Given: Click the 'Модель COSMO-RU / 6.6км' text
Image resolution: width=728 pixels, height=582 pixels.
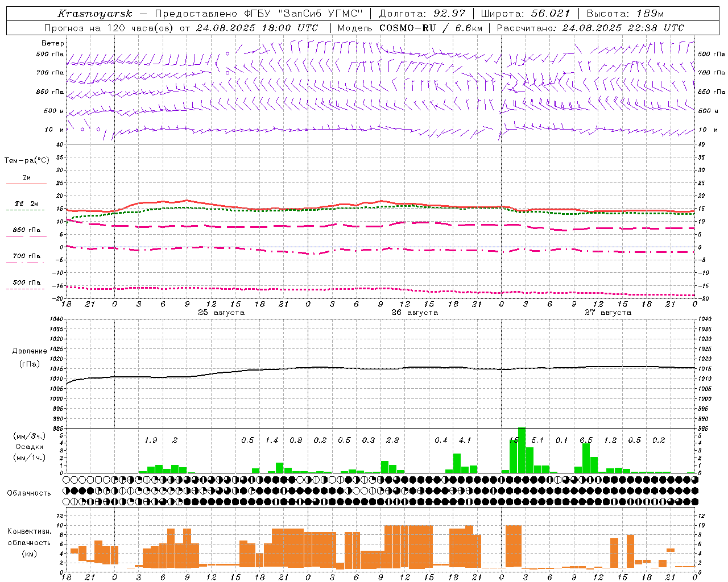Looking at the screenshot, I should 410,28.
